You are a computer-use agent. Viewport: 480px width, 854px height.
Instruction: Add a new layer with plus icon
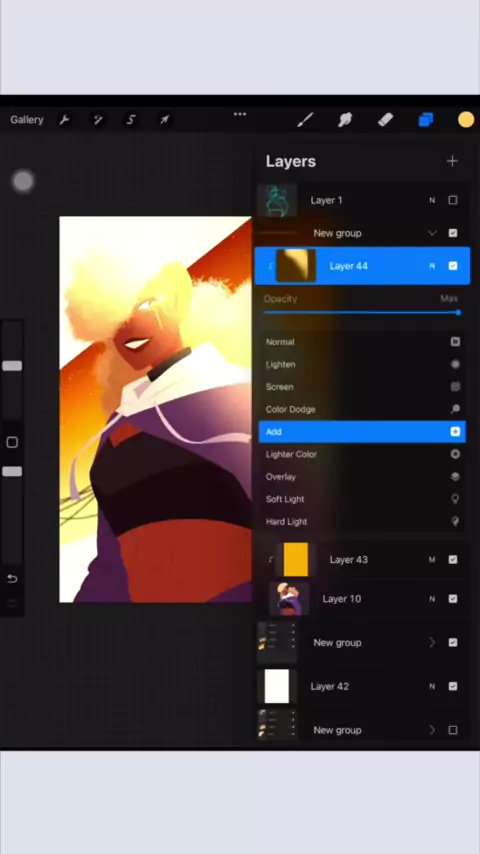point(452,161)
